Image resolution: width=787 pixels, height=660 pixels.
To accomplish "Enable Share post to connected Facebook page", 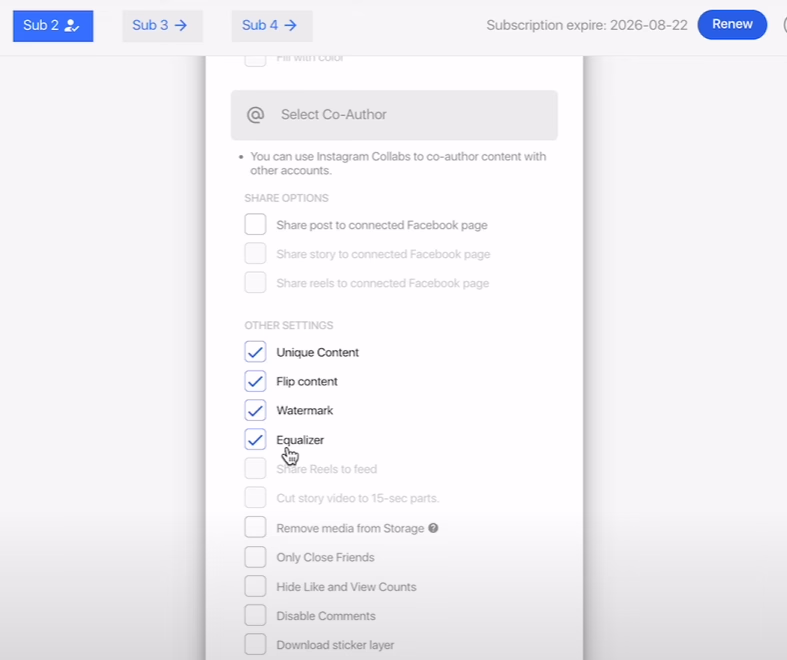I will tap(255, 224).
